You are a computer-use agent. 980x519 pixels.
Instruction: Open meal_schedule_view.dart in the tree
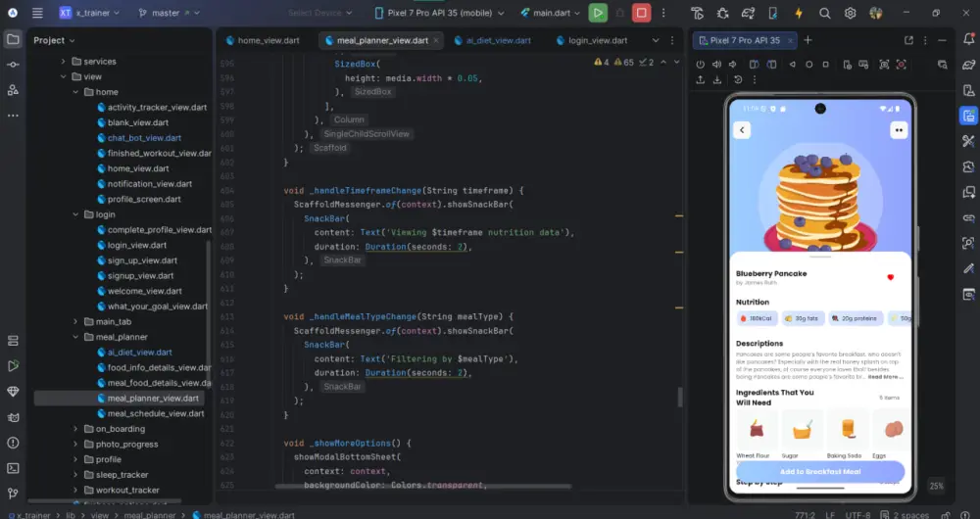tap(156, 413)
